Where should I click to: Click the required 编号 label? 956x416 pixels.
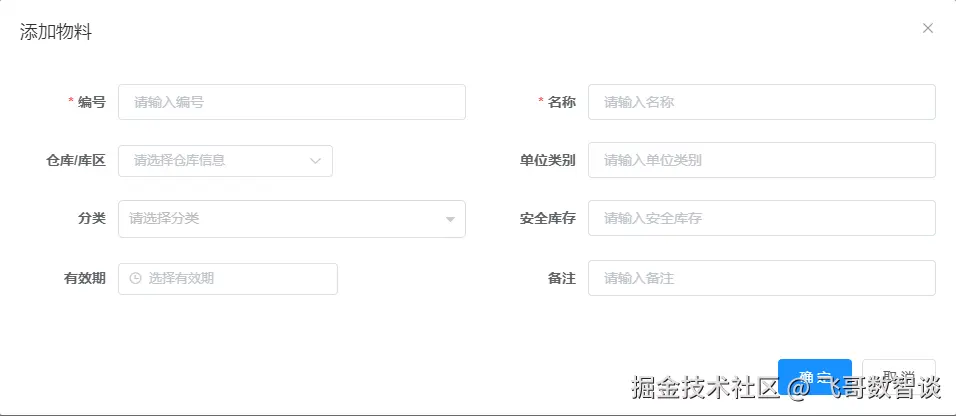click(91, 102)
